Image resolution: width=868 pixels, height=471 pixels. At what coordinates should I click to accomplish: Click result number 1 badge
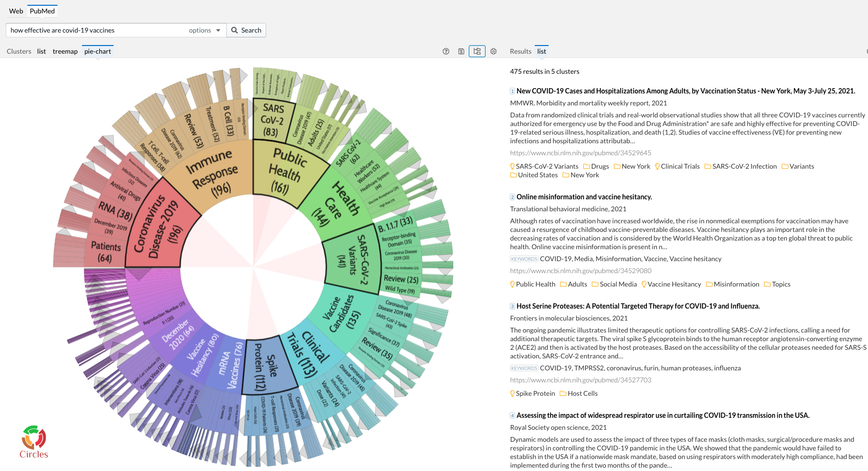pos(512,91)
